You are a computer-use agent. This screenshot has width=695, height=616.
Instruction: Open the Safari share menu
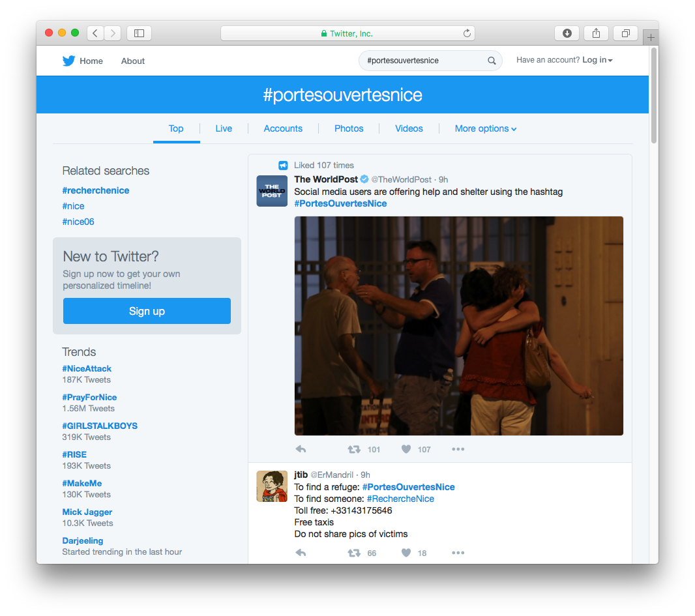[596, 33]
